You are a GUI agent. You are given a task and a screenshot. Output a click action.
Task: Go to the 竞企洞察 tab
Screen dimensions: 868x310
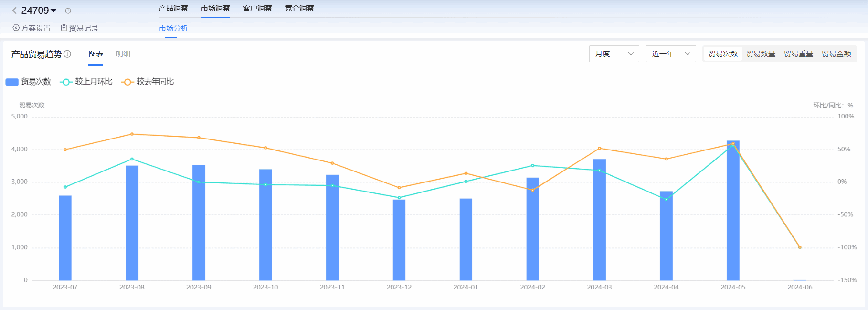point(299,8)
